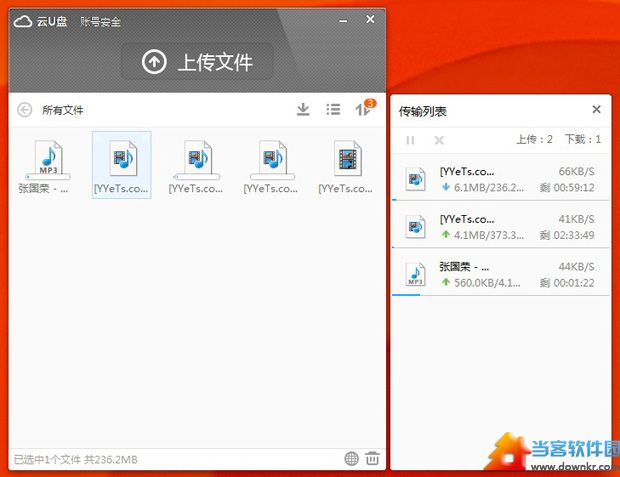Click the blue download arrow beside 6.1MB/236.2
This screenshot has height=477, width=620.
(446, 187)
